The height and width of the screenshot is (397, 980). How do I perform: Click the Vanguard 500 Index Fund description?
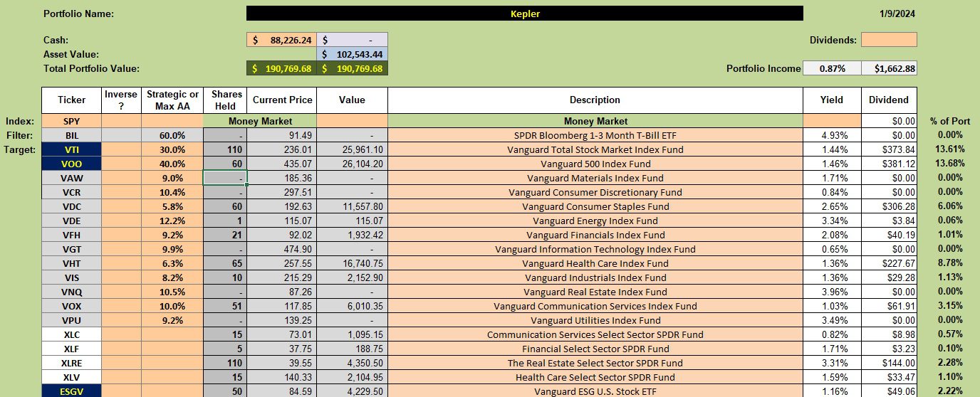click(595, 164)
